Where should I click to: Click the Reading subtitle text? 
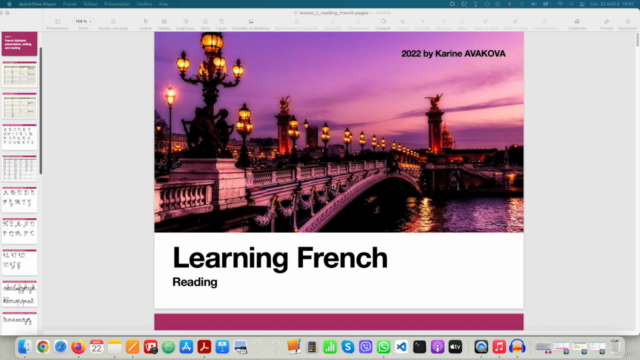click(x=195, y=282)
